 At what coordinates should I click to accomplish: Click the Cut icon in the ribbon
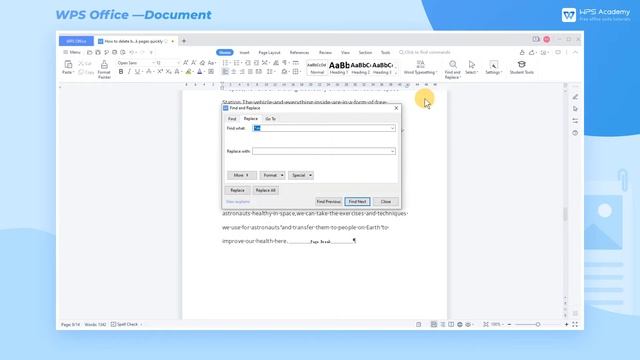coord(85,63)
